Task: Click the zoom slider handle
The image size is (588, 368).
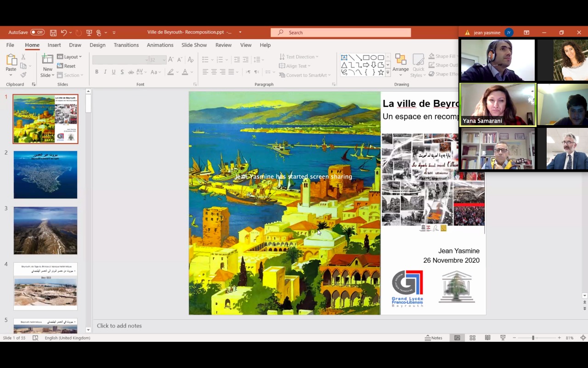Action: pos(533,338)
